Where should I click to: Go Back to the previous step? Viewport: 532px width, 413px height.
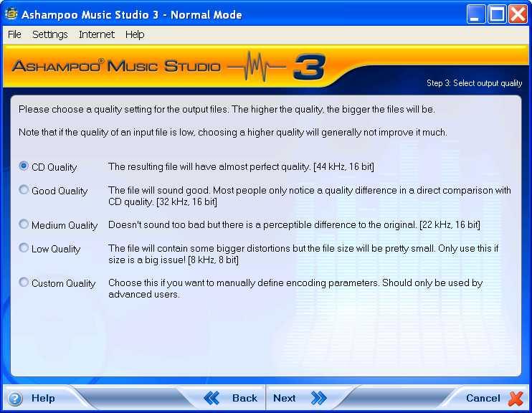tap(244, 398)
